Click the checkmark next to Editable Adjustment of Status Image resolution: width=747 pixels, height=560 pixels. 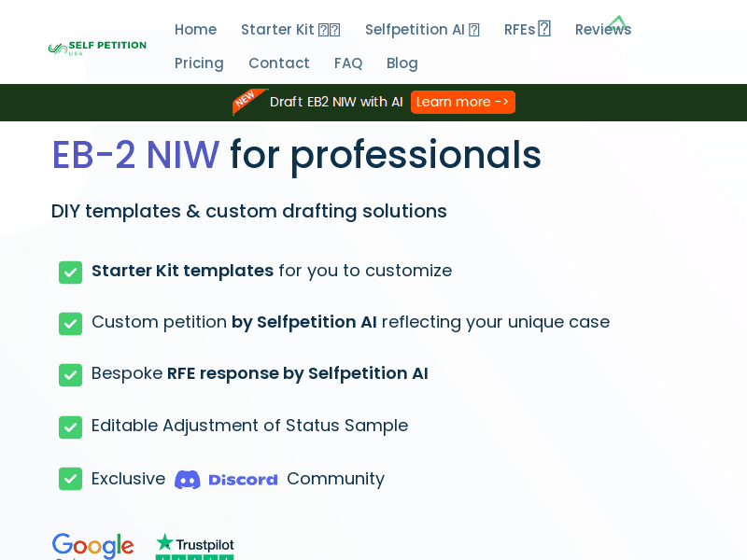[70, 427]
